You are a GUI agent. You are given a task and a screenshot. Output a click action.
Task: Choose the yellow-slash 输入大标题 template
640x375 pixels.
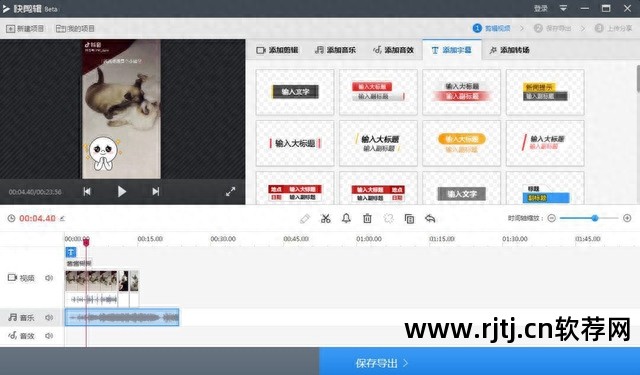(378, 143)
